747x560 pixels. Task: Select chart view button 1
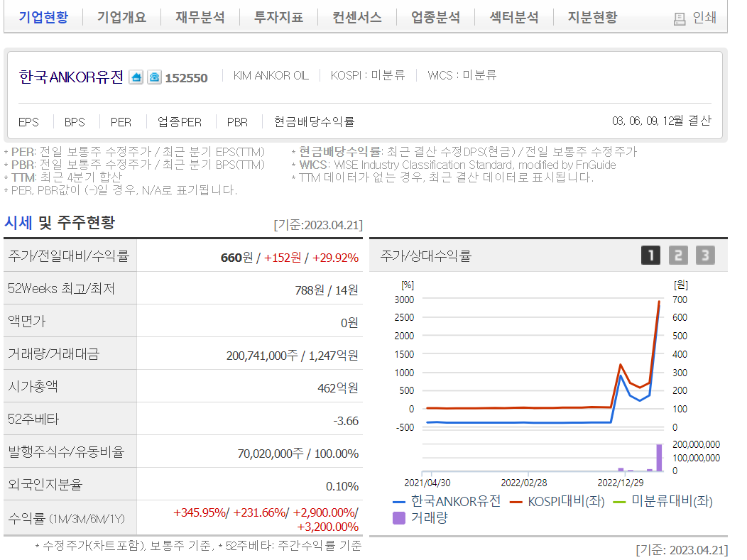[650, 256]
